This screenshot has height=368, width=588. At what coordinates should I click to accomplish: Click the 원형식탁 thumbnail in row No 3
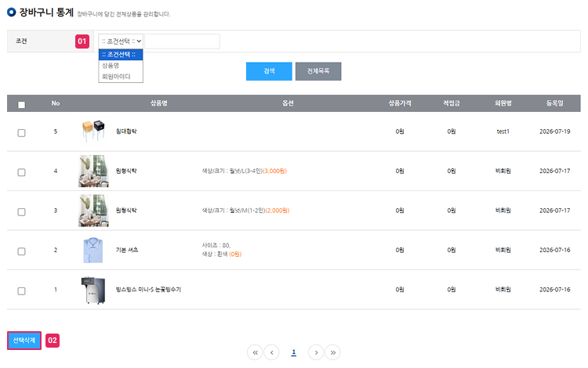[93, 211]
